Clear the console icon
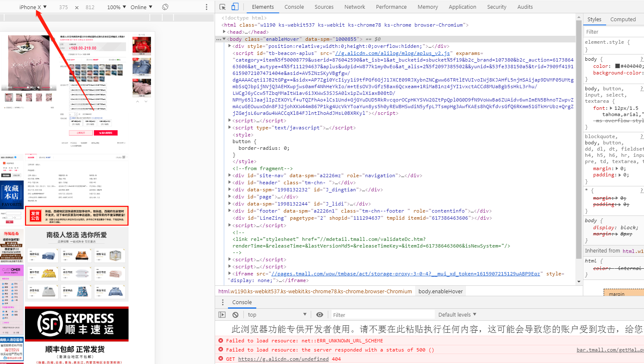 tap(235, 315)
